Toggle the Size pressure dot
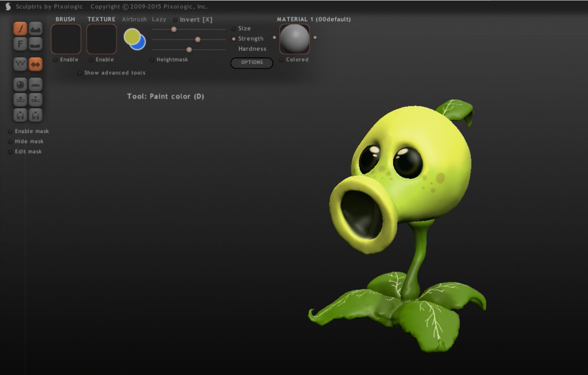 click(234, 28)
